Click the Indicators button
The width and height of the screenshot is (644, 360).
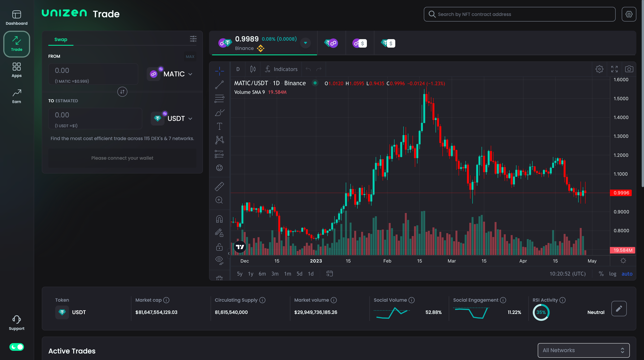coord(281,69)
